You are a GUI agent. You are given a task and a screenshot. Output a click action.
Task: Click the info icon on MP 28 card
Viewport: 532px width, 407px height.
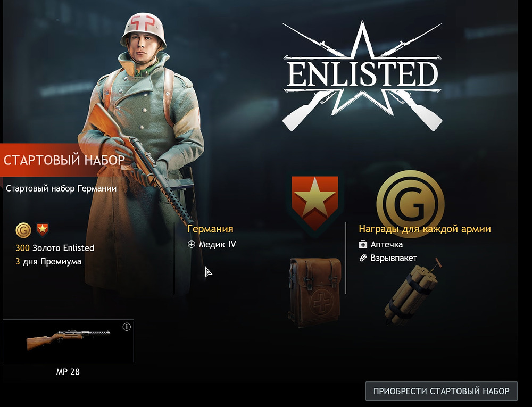point(127,327)
